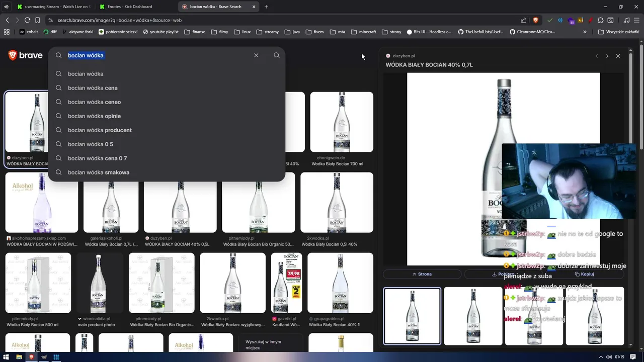
Task: Open the ehonigwein.de Wódka Biały Bocian 700 ml image
Action: (x=342, y=122)
